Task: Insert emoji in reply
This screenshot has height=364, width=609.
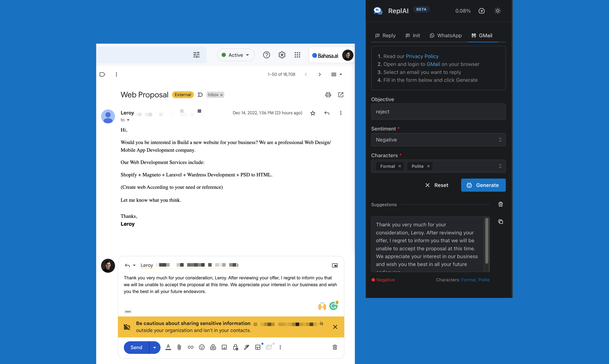Action: click(202, 347)
